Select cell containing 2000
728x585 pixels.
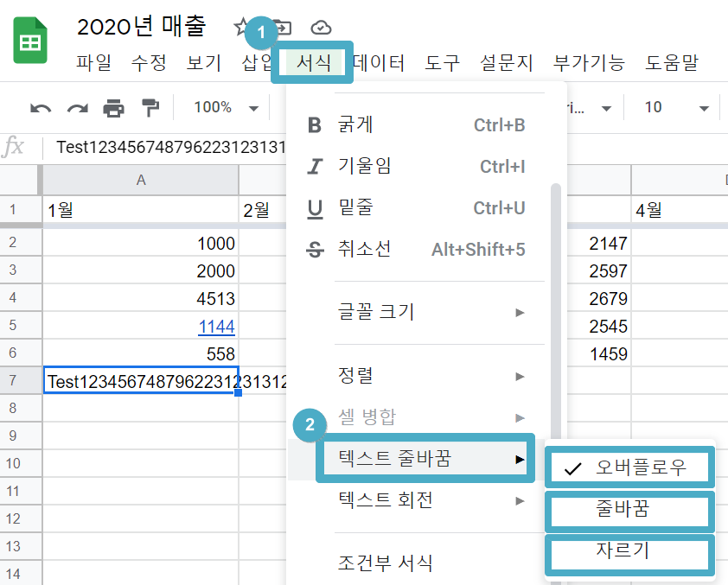click(x=141, y=270)
